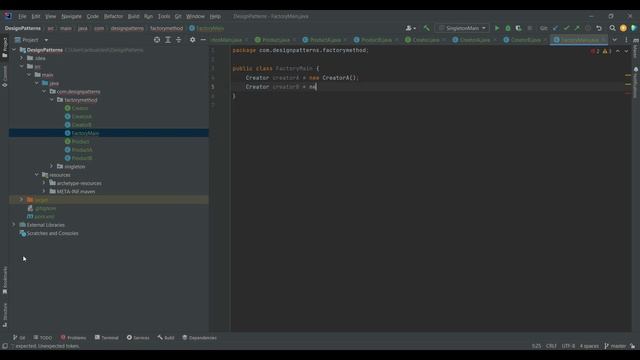Image resolution: width=640 pixels, height=360 pixels.
Task: Toggle the Commit tool window side tab
Action: 5,76
